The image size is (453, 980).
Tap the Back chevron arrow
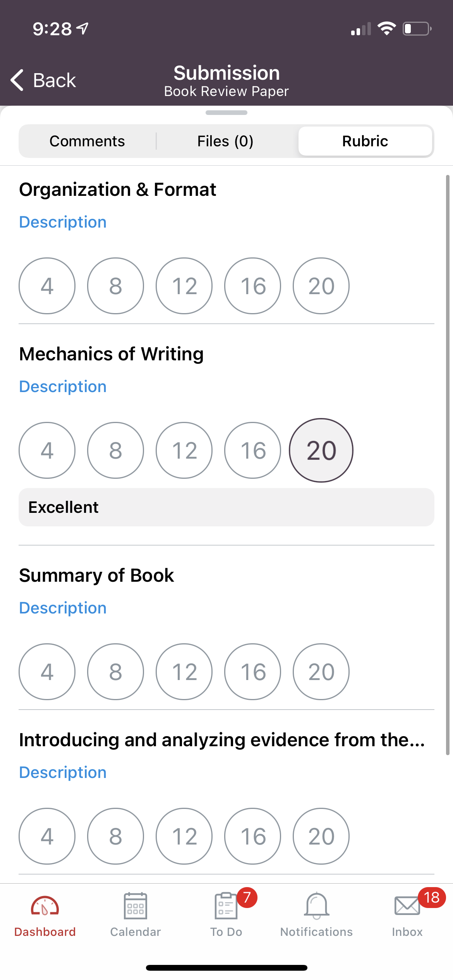pyautogui.click(x=17, y=81)
